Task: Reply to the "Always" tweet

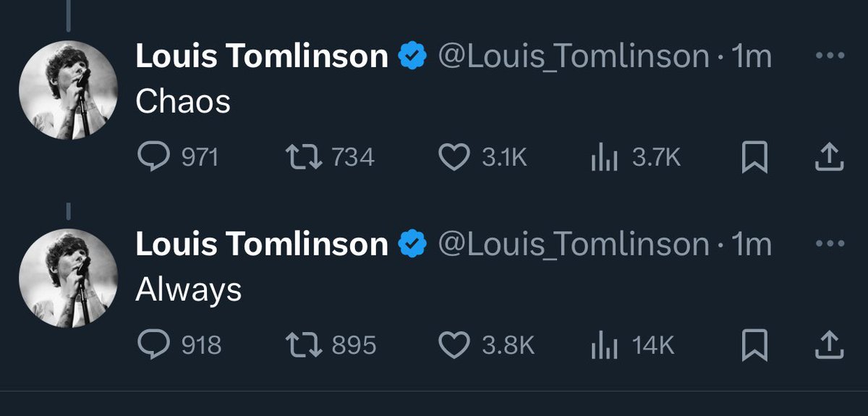Action: point(152,346)
